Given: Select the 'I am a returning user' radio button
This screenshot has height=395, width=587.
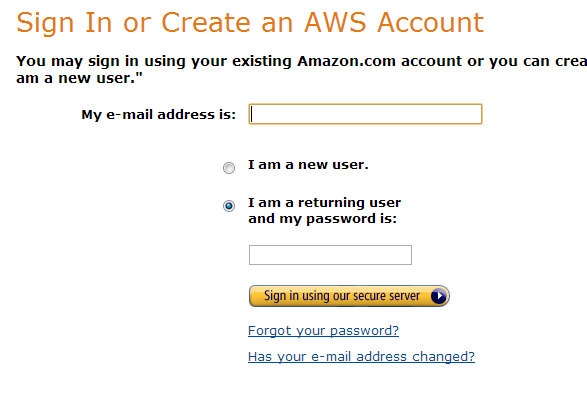Looking at the screenshot, I should [x=229, y=206].
